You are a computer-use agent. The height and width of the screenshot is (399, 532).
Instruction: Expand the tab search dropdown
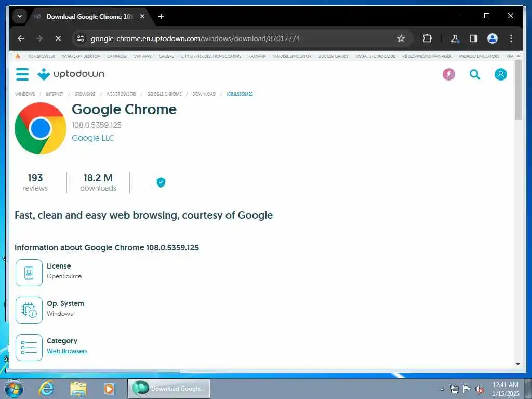click(20, 16)
